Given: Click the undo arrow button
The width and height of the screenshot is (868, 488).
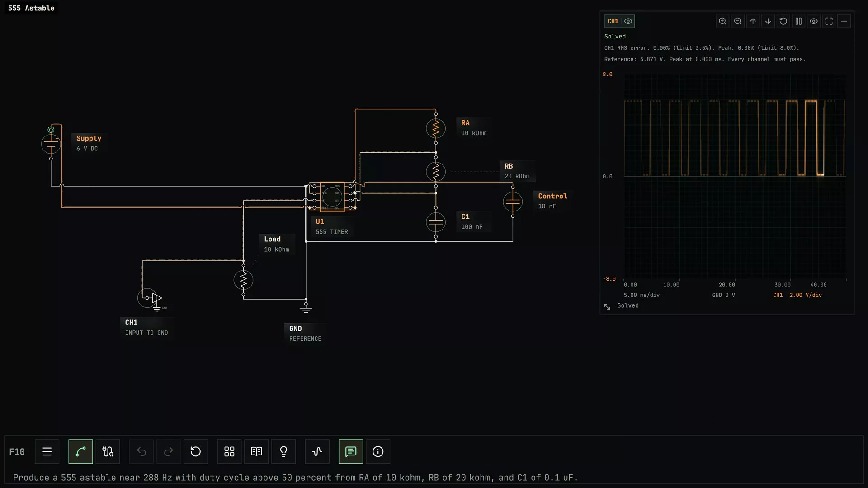Looking at the screenshot, I should point(142,451).
